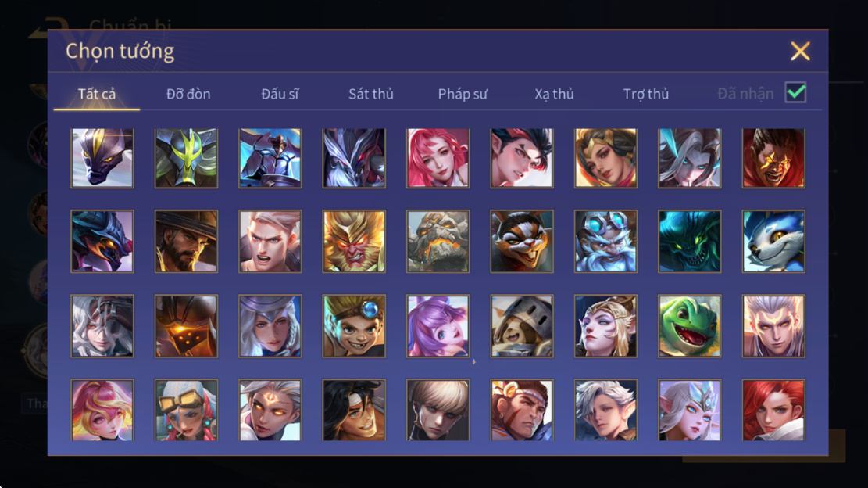Screen dimensions: 868x488
Task: Close the Chọn tướng dialog
Action: (800, 51)
